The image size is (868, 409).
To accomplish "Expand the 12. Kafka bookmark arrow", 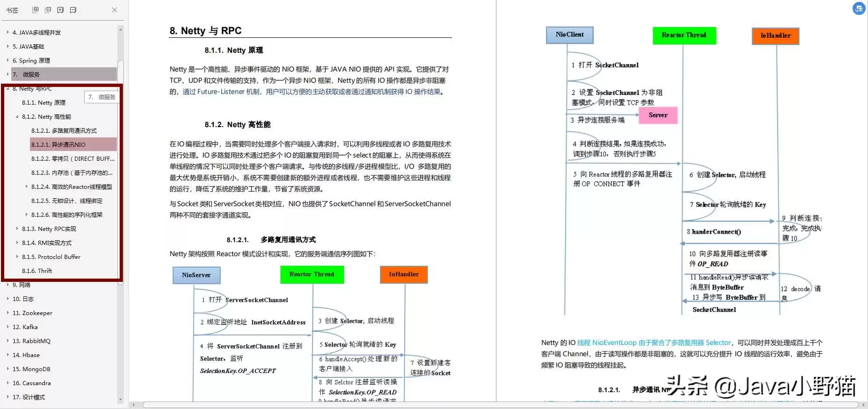I will point(7,327).
